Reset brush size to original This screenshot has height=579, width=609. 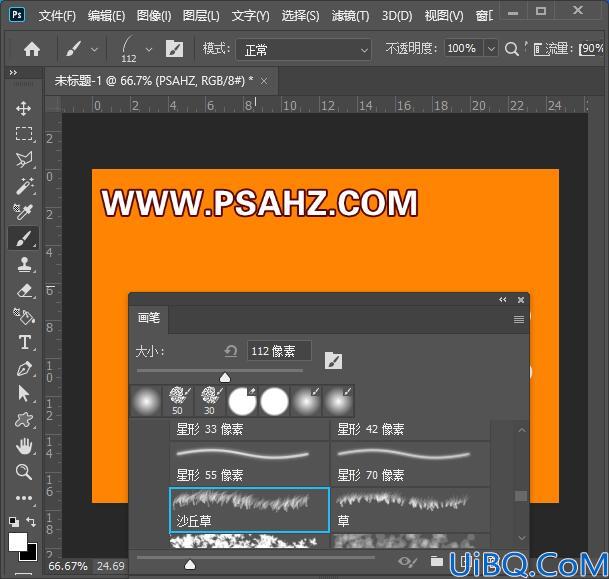(231, 351)
